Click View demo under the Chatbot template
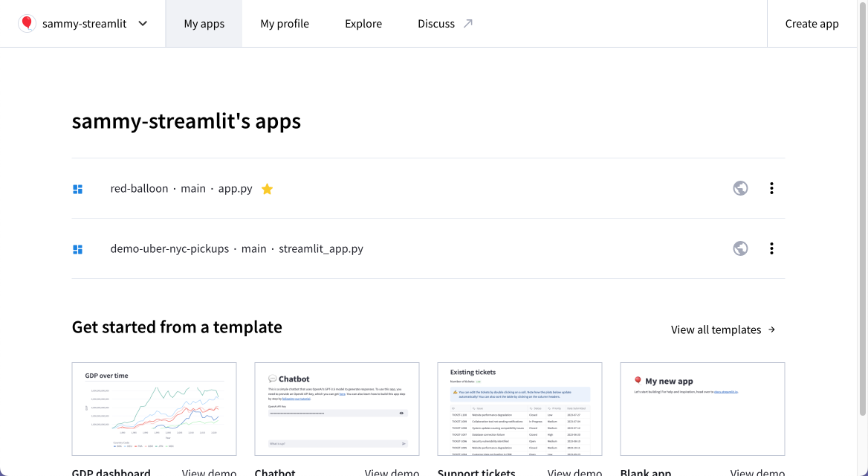 392,472
